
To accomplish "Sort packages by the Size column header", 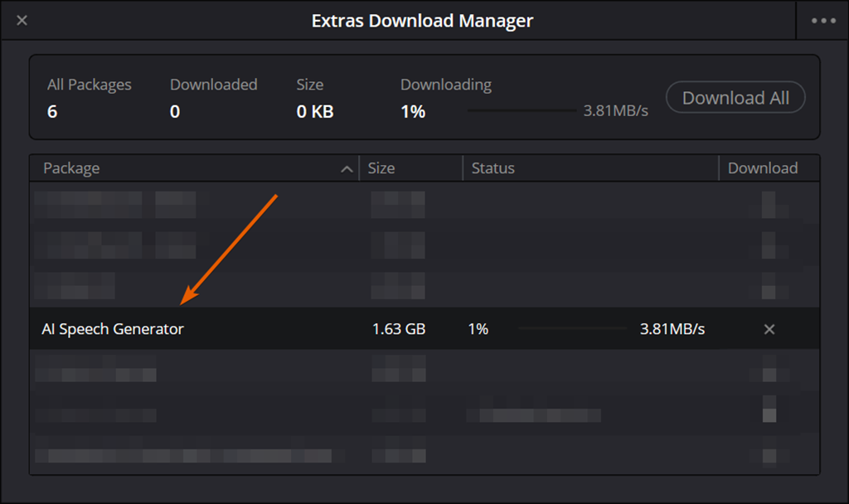I will click(x=381, y=168).
